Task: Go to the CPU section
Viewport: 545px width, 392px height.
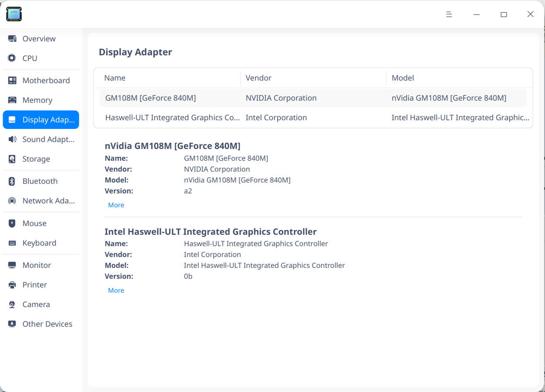Action: 30,58
